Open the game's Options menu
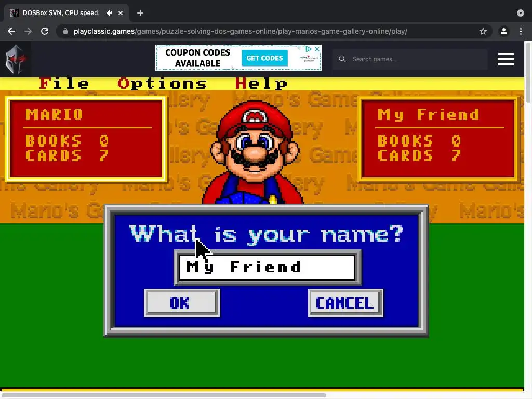The height and width of the screenshot is (399, 532). [162, 84]
